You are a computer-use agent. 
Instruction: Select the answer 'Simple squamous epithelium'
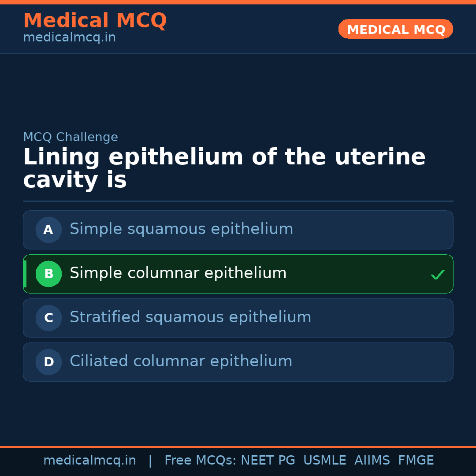(181, 229)
